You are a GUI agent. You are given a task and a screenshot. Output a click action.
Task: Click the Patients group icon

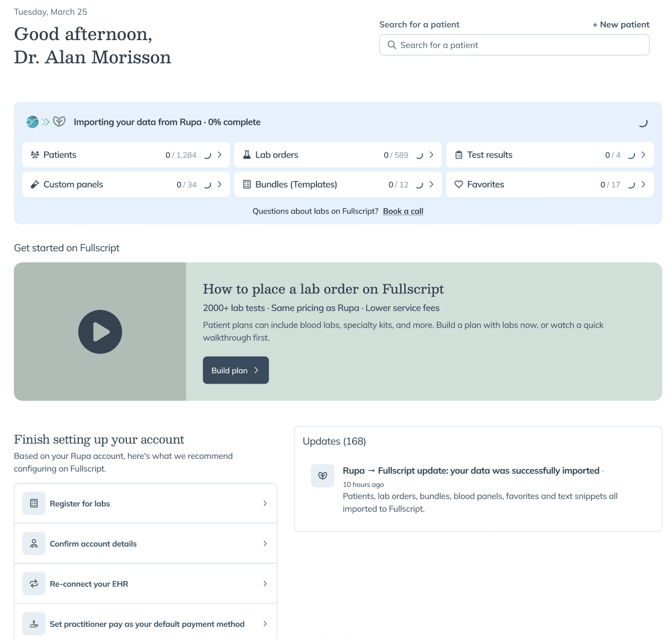pos(35,155)
